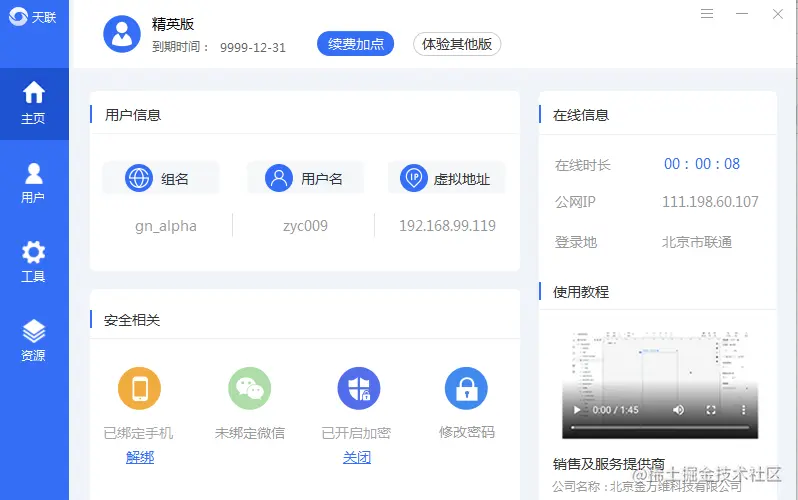The width and height of the screenshot is (798, 500).
Task: Click the 使用教程 heading
Action: click(x=581, y=292)
